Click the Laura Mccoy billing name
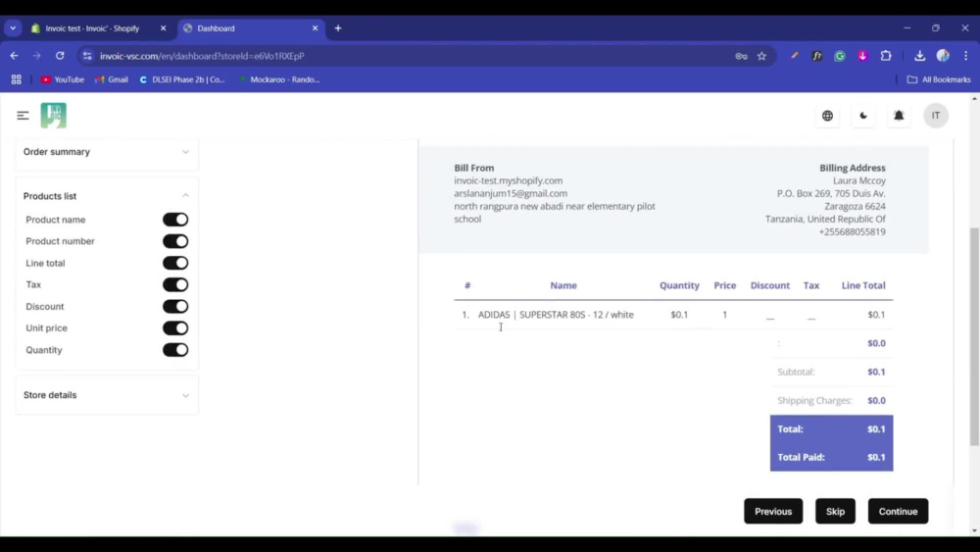 858,180
